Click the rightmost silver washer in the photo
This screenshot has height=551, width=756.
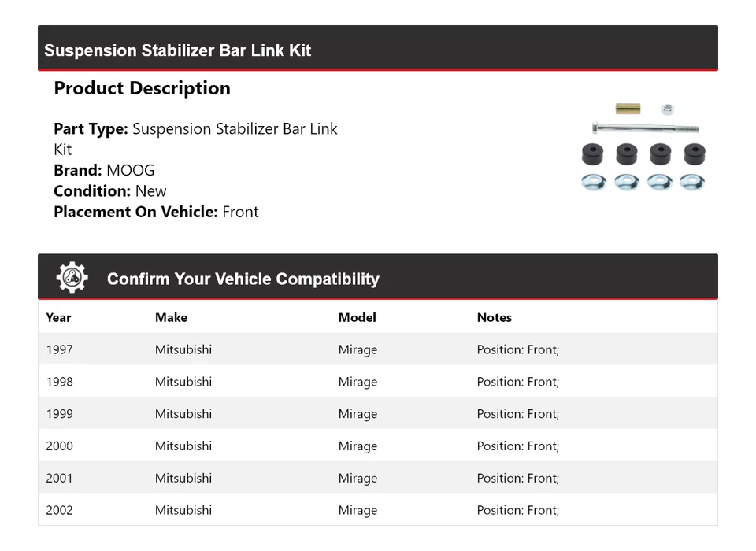[692, 183]
